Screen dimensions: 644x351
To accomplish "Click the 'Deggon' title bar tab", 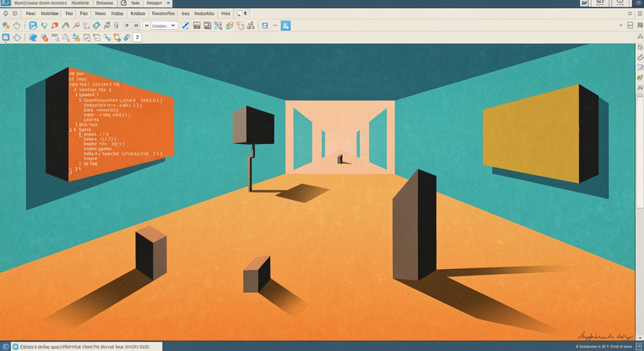I will point(154,3).
